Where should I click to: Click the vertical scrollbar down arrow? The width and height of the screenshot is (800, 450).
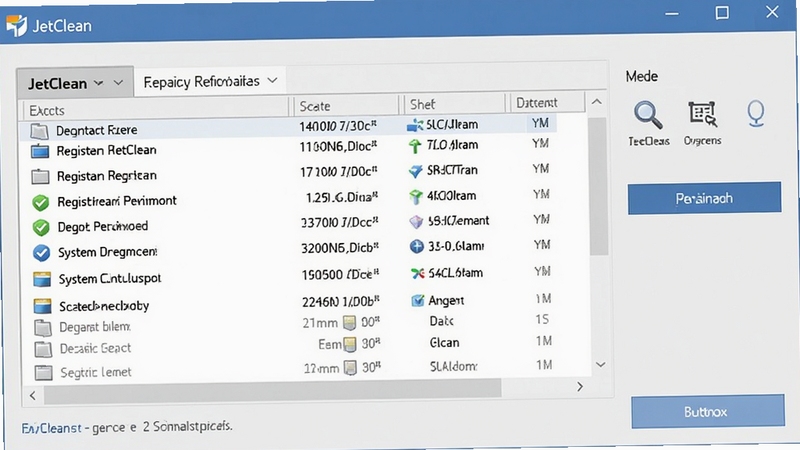coord(601,365)
